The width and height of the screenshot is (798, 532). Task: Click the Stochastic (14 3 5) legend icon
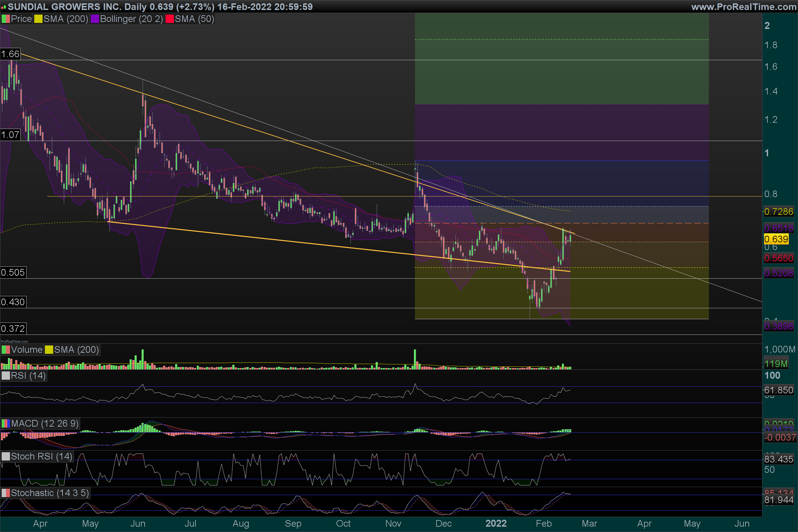(x=6, y=493)
